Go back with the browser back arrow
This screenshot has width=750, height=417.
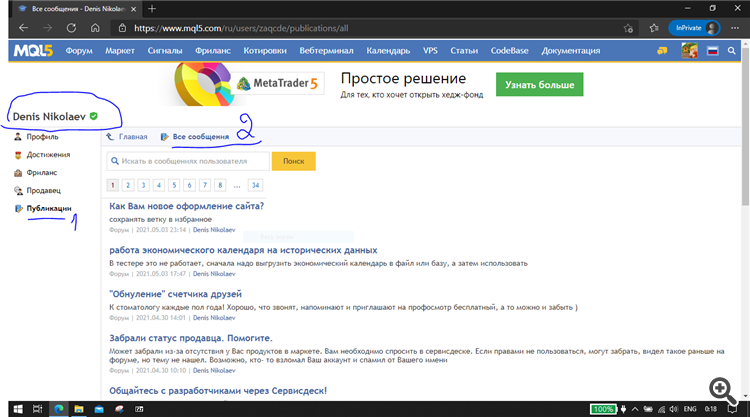23,28
